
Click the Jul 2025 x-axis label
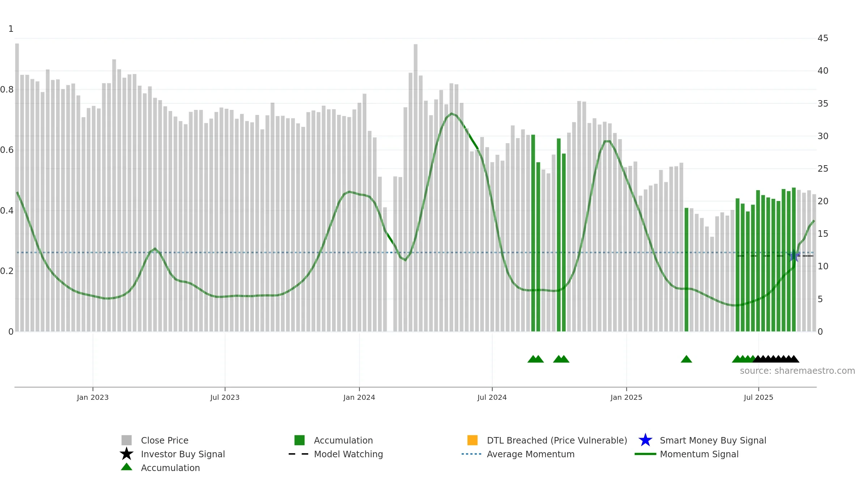click(758, 398)
